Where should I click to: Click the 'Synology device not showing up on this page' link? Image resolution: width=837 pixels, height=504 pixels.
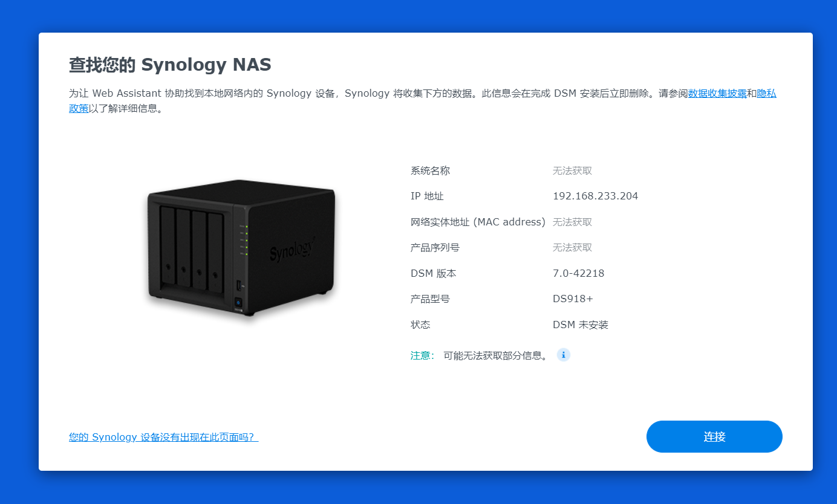[163, 437]
